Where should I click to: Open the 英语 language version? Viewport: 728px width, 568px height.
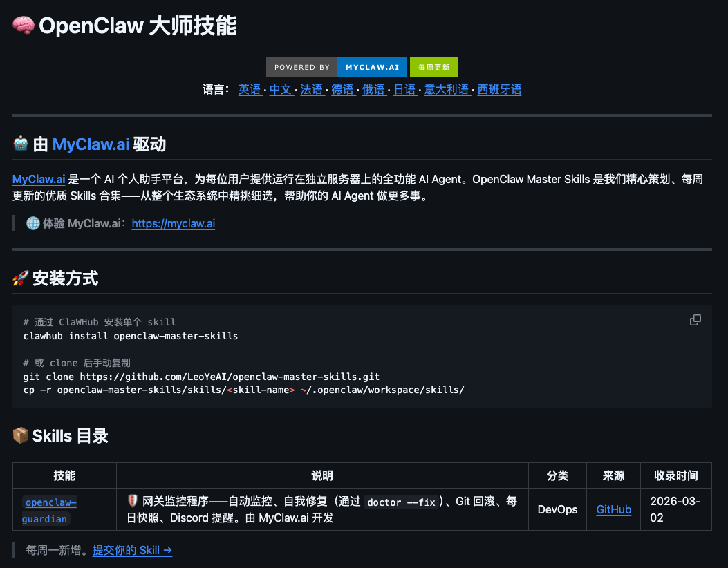click(250, 89)
